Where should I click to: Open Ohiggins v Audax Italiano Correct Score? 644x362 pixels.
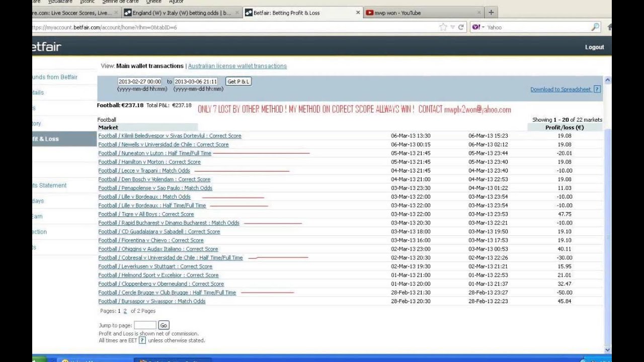pos(158,249)
